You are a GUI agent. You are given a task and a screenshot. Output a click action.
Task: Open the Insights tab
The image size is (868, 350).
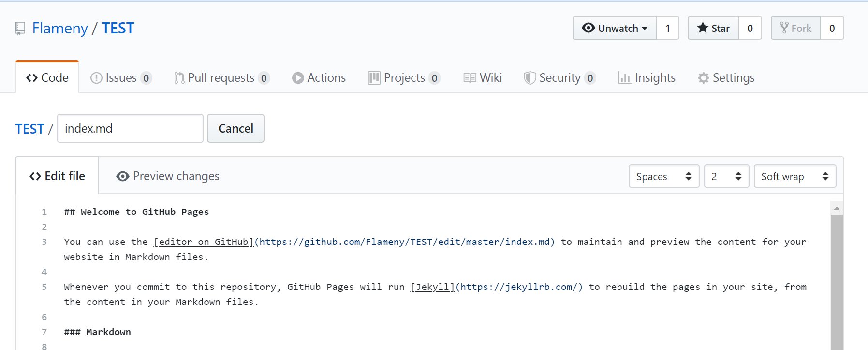coord(647,77)
